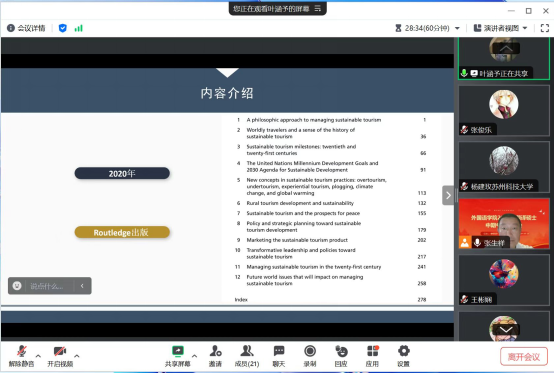Click the 离开会议 leave meeting button

pos(524,357)
